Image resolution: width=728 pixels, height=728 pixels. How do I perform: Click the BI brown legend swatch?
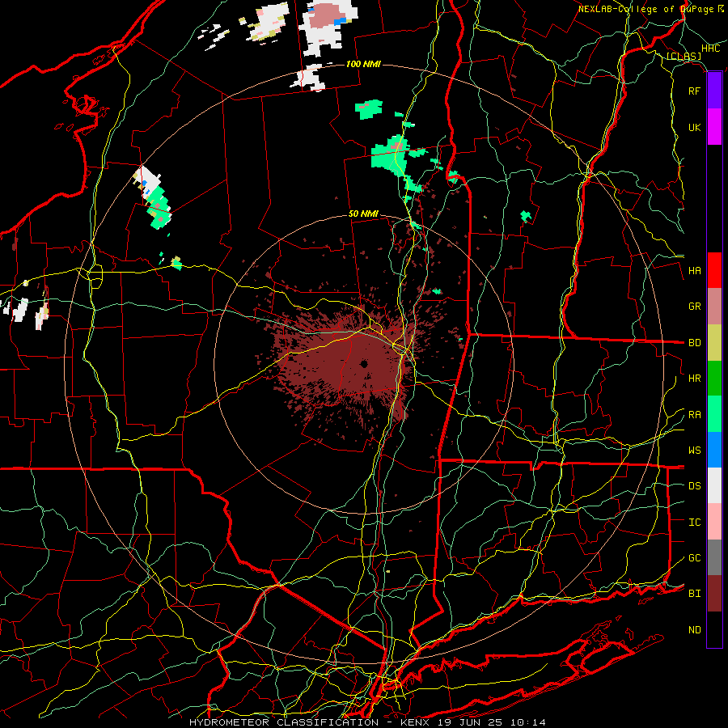714,594
